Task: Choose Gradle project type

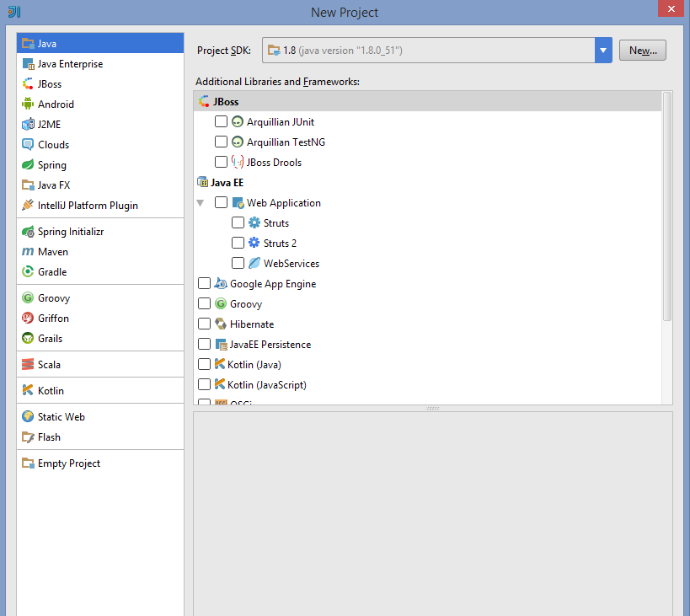Action: (100, 272)
